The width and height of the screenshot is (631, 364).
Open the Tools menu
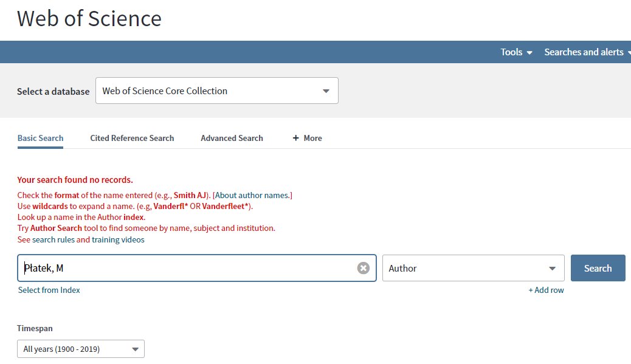click(x=516, y=52)
